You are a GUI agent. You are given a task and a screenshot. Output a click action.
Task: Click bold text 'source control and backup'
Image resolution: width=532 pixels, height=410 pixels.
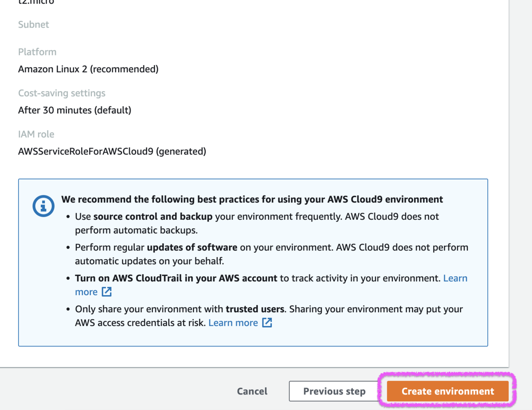click(153, 217)
